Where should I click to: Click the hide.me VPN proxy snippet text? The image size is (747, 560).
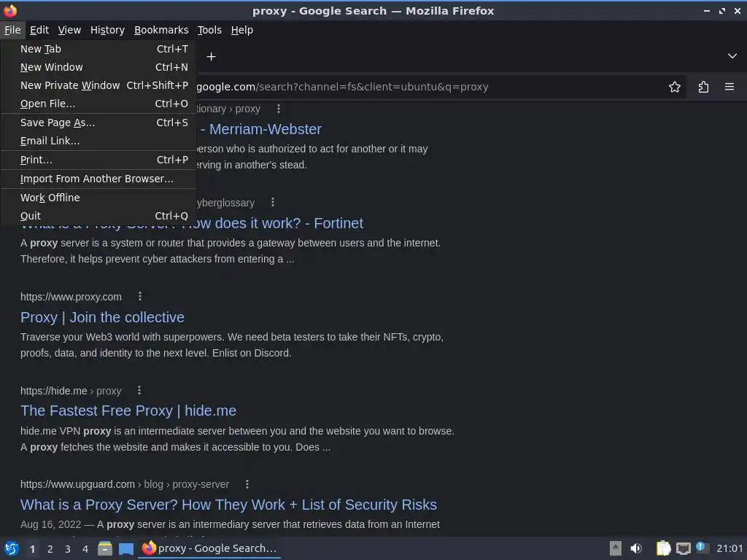(x=237, y=439)
